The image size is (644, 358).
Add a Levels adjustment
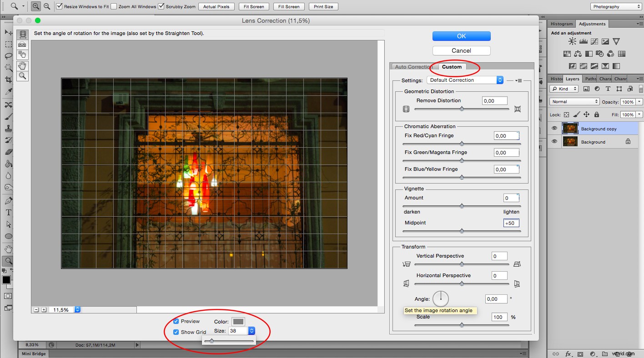coord(583,41)
